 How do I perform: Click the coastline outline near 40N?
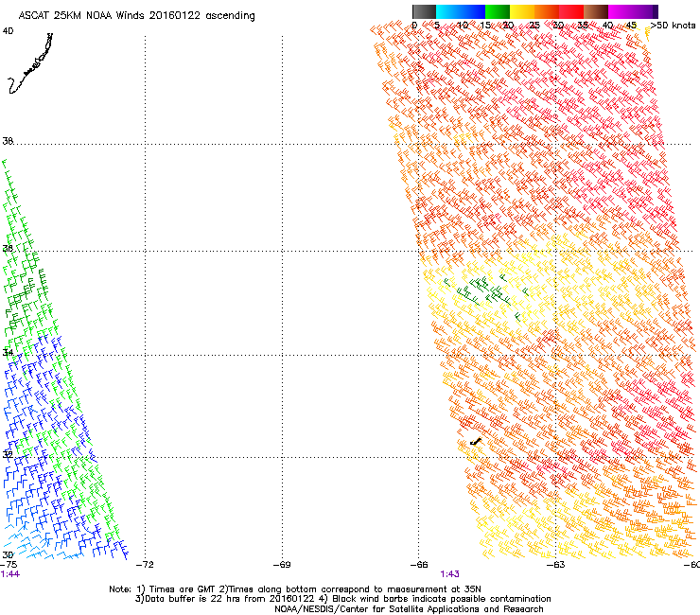30,63
